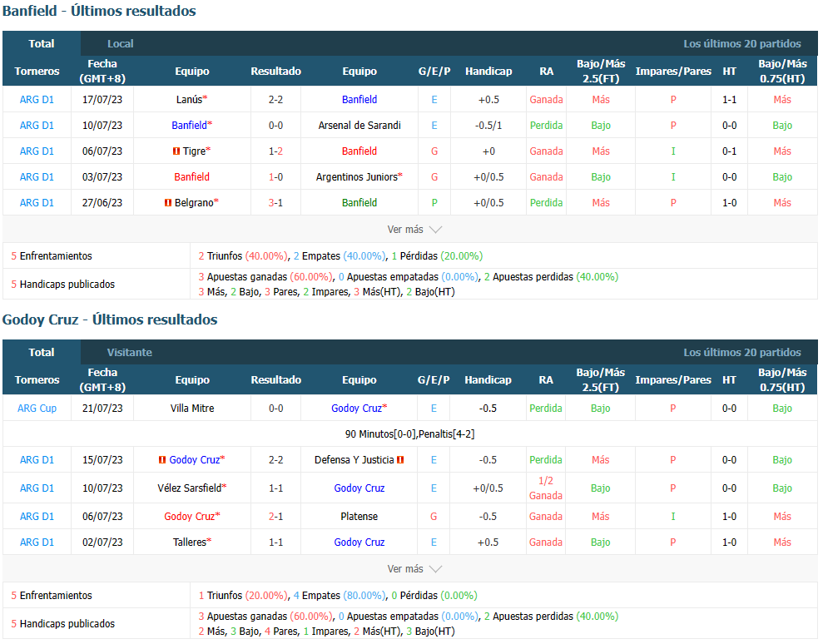Click Banfield home team in 0-0 Arsenal row

pyautogui.click(x=189, y=125)
